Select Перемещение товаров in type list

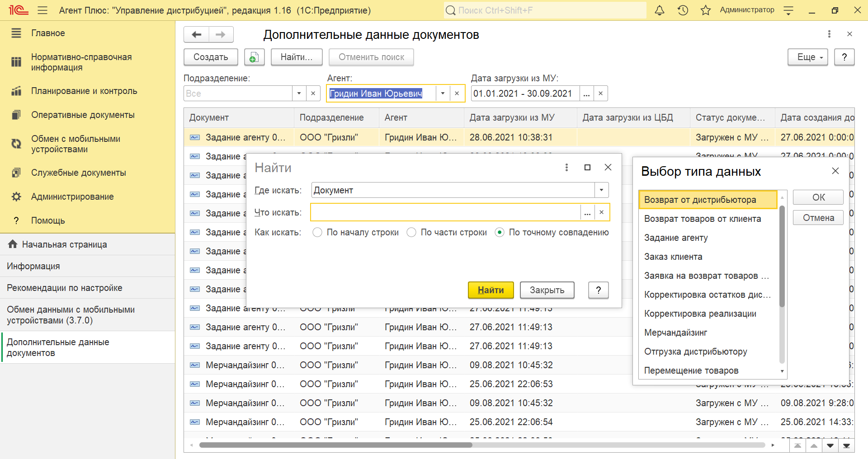click(x=708, y=370)
